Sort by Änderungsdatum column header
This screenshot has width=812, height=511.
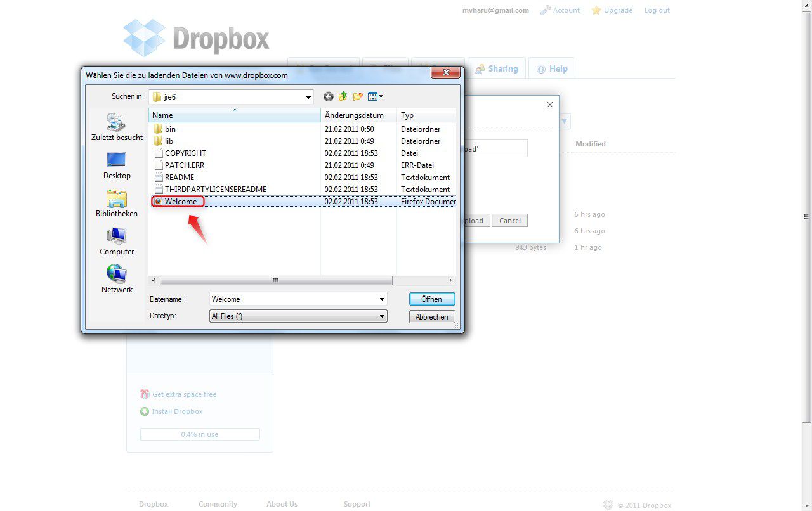coord(359,115)
